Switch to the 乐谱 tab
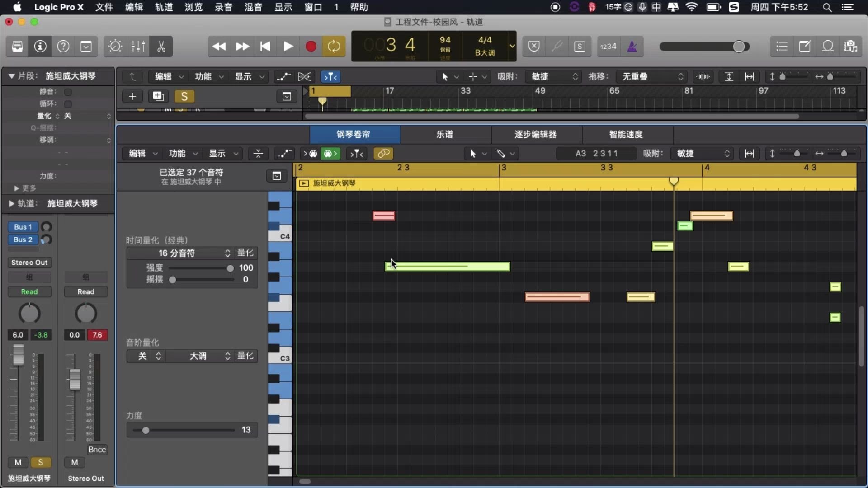This screenshot has height=488, width=868. (x=445, y=134)
